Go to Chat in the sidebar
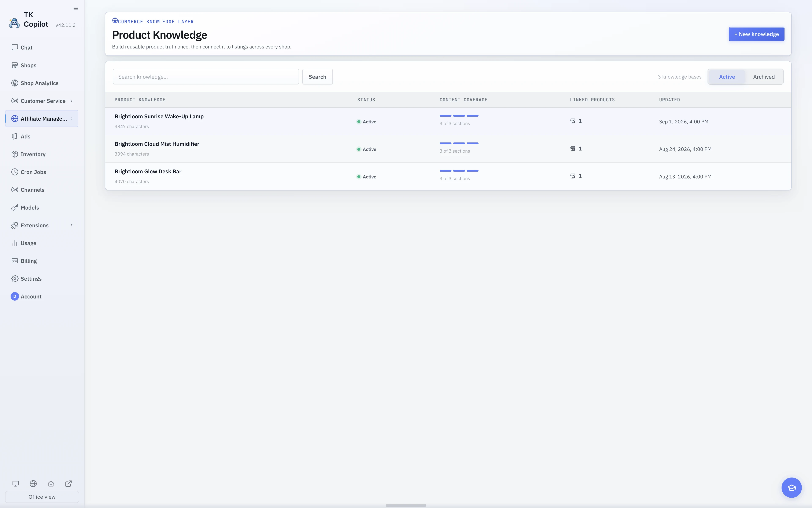812x508 pixels. [x=42, y=47]
